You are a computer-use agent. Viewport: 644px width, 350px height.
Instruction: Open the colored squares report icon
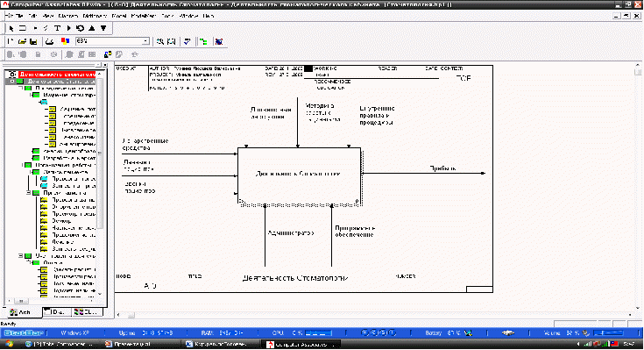(x=65, y=41)
